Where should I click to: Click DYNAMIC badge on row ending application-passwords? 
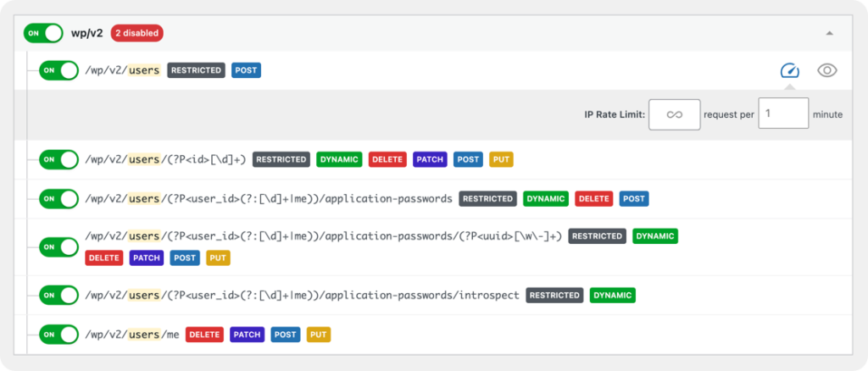pyautogui.click(x=546, y=198)
